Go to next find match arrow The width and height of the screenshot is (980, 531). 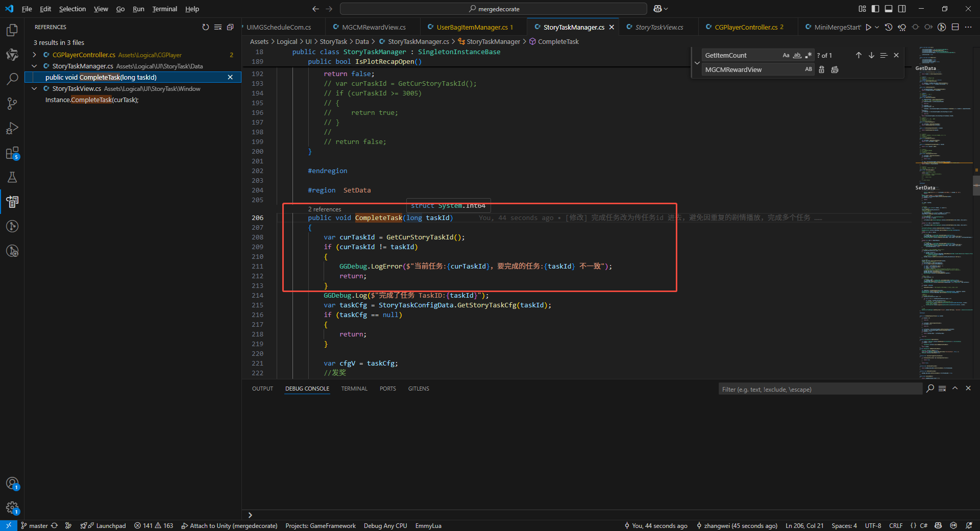871,55
